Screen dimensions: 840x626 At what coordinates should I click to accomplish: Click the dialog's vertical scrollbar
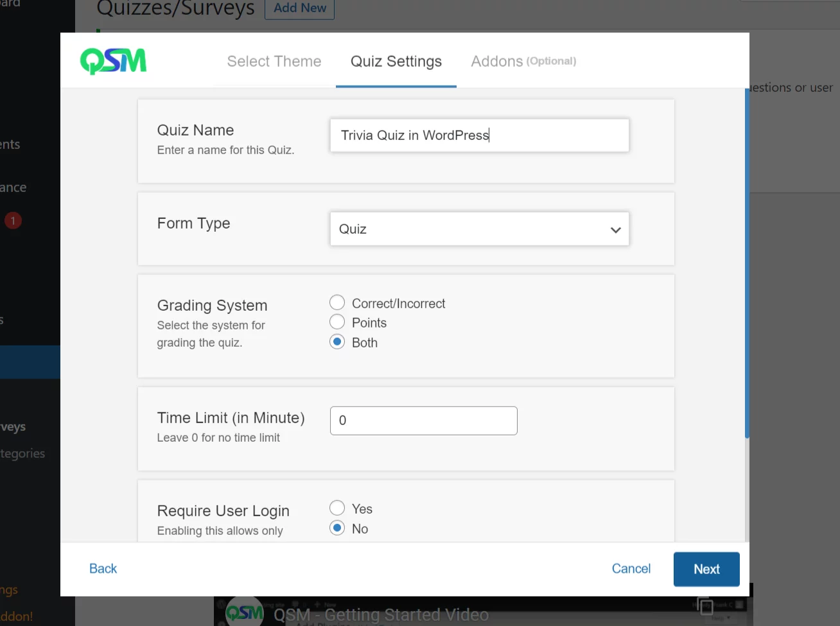(747, 263)
